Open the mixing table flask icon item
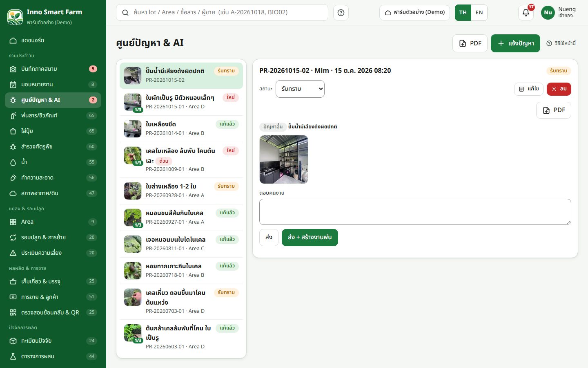This screenshot has width=588, height=368. 13,357
